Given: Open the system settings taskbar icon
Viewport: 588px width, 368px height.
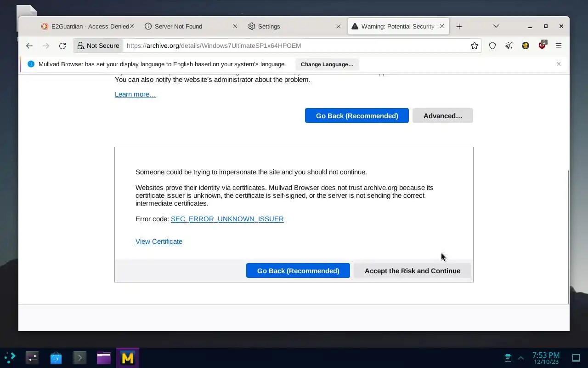Looking at the screenshot, I should (x=32, y=357).
